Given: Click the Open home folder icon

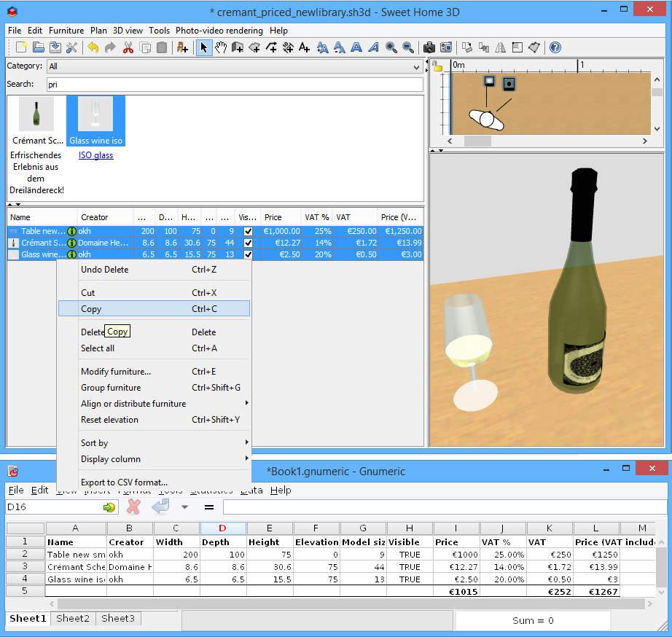Looking at the screenshot, I should pyautogui.click(x=39, y=47).
